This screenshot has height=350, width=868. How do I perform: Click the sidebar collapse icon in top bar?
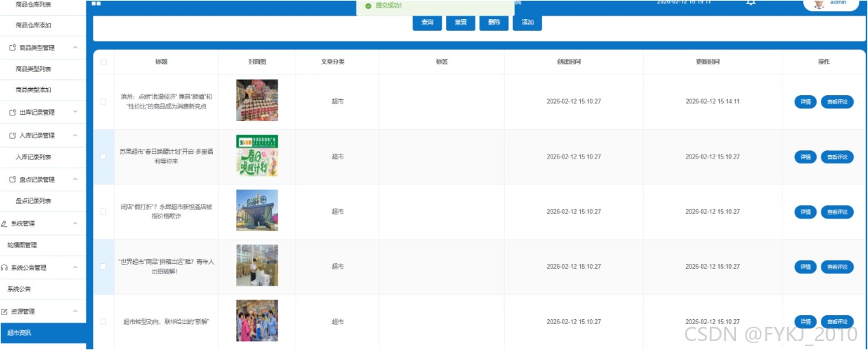[x=96, y=3]
